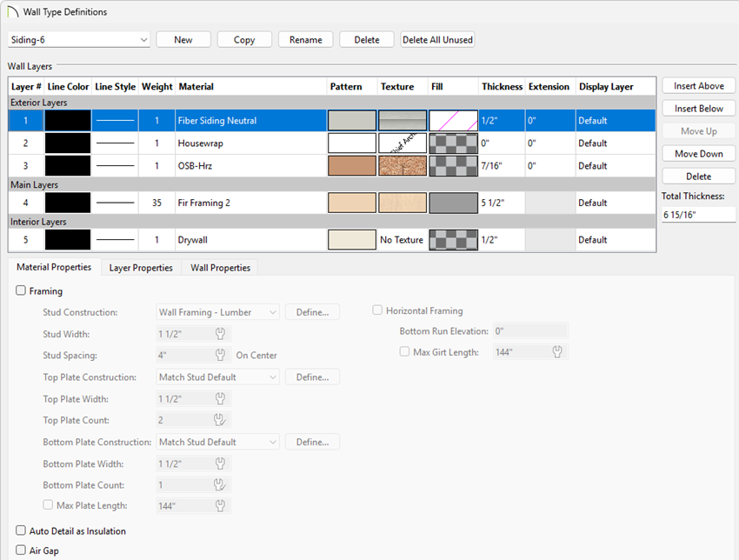This screenshot has height=560, width=739.
Task: Click the Max Girt Length wrench icon
Action: (557, 351)
